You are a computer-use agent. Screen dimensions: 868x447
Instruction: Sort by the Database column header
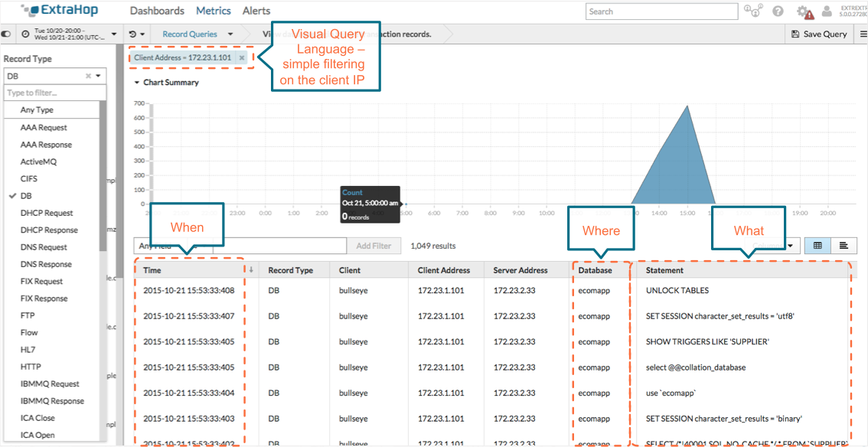coord(595,270)
